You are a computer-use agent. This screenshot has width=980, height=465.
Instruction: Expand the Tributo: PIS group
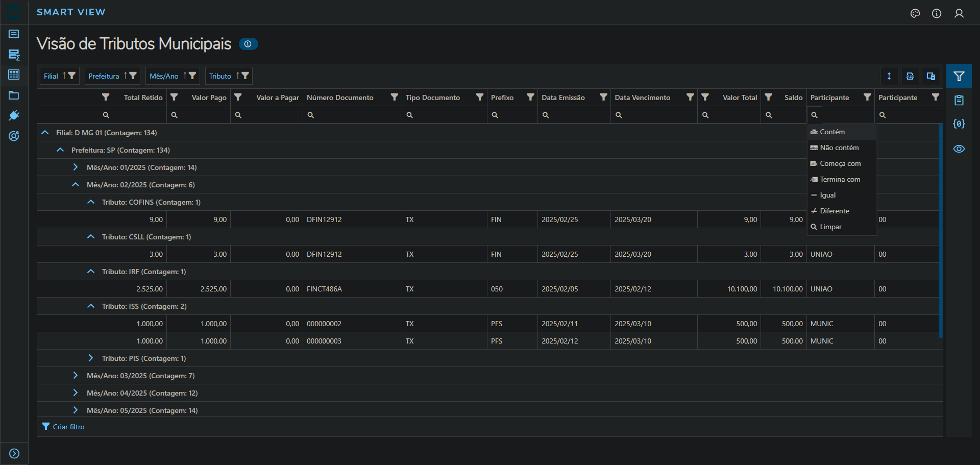91,358
